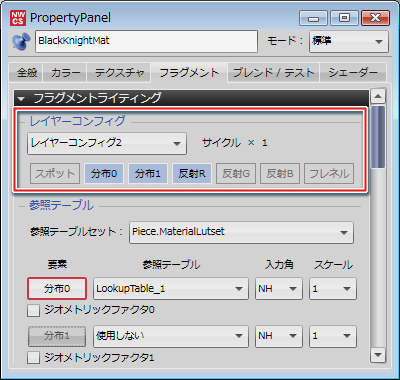Toggle the 分布1 button in layer config

pos(148,173)
